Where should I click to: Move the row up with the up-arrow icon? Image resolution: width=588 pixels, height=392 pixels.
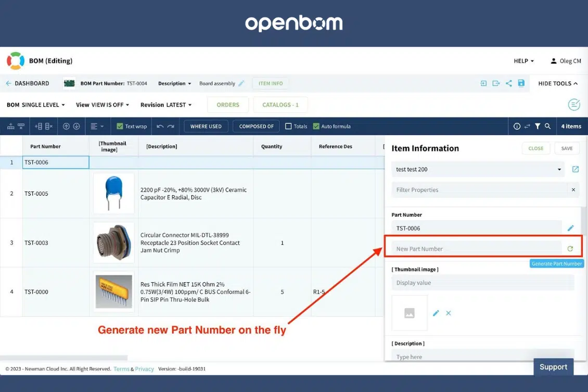66,127
